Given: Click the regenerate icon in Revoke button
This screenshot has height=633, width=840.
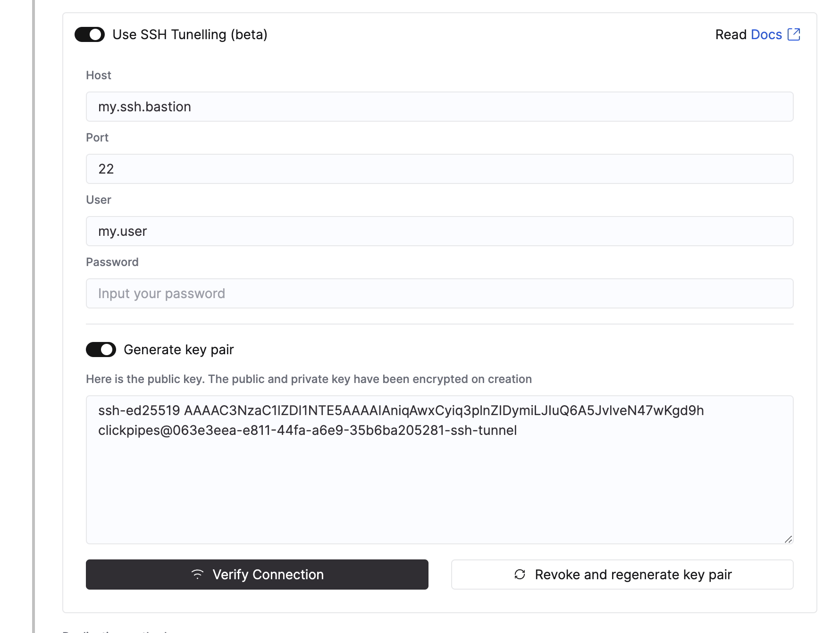Looking at the screenshot, I should pos(520,575).
